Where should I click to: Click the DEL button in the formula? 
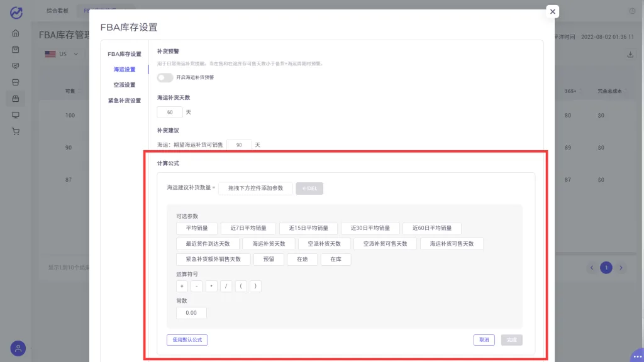[309, 189]
